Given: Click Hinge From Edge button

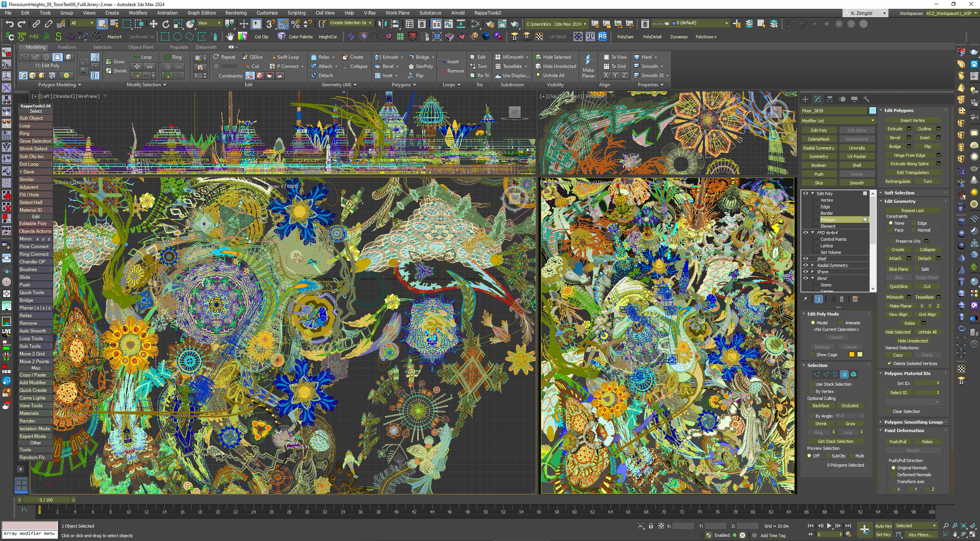Looking at the screenshot, I should point(910,155).
